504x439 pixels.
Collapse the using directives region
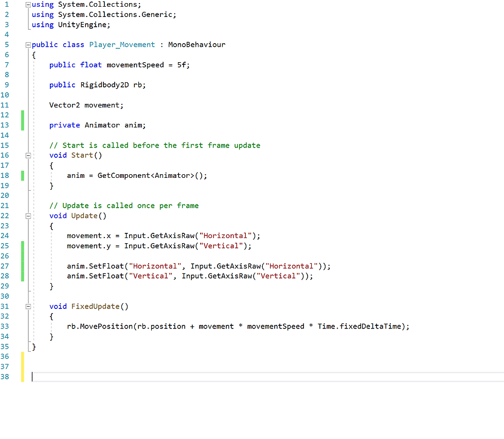(x=28, y=5)
